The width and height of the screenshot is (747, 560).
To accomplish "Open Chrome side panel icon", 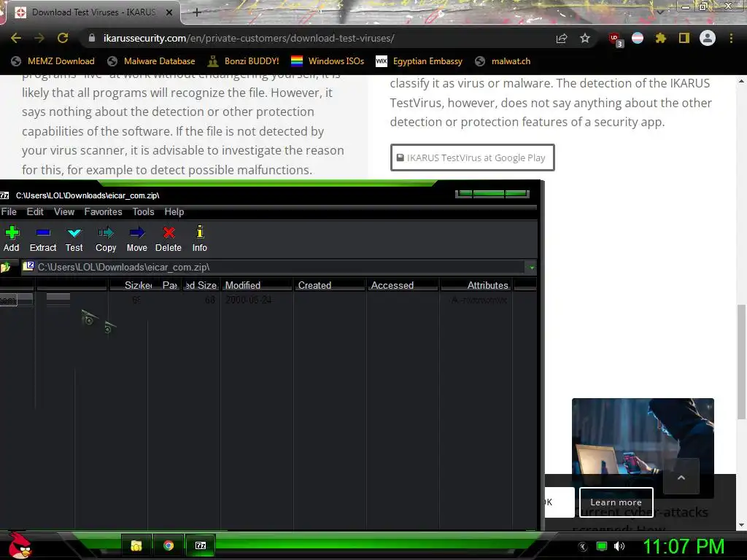I will click(x=684, y=38).
